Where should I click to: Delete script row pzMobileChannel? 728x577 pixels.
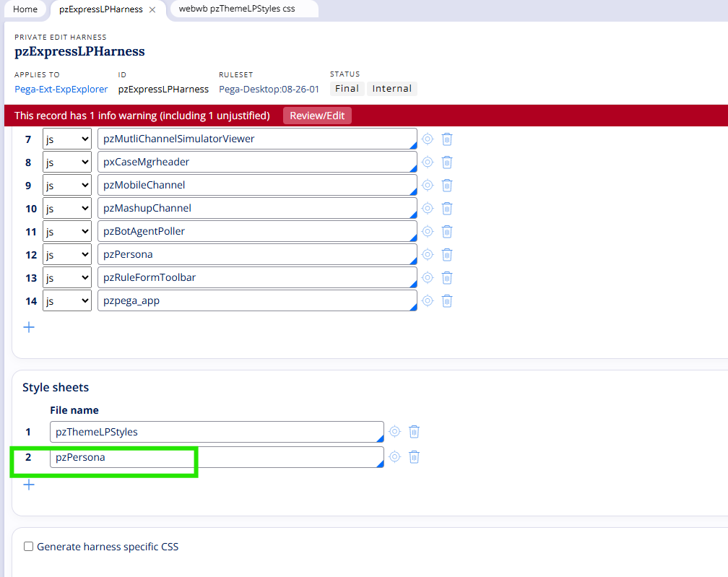click(x=447, y=185)
